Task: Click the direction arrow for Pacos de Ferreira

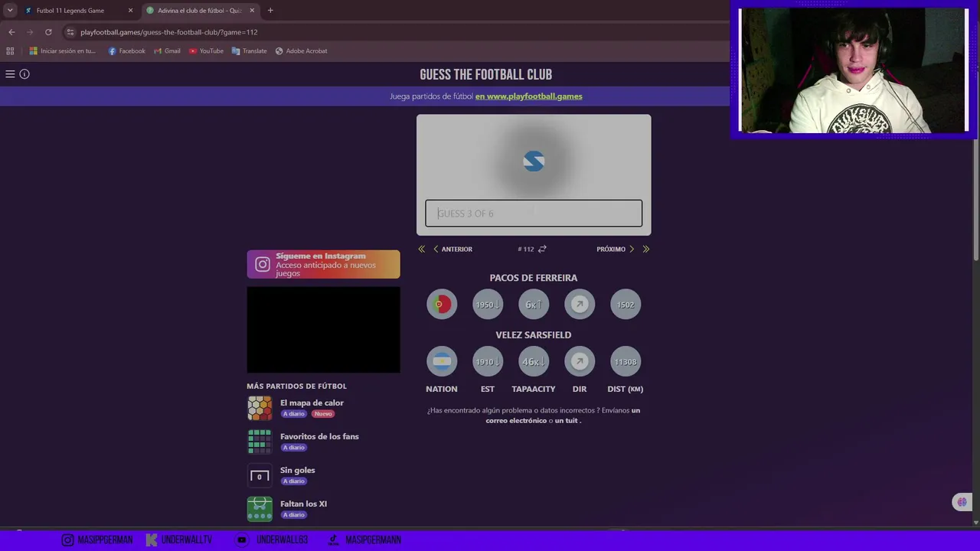Action: tap(580, 305)
